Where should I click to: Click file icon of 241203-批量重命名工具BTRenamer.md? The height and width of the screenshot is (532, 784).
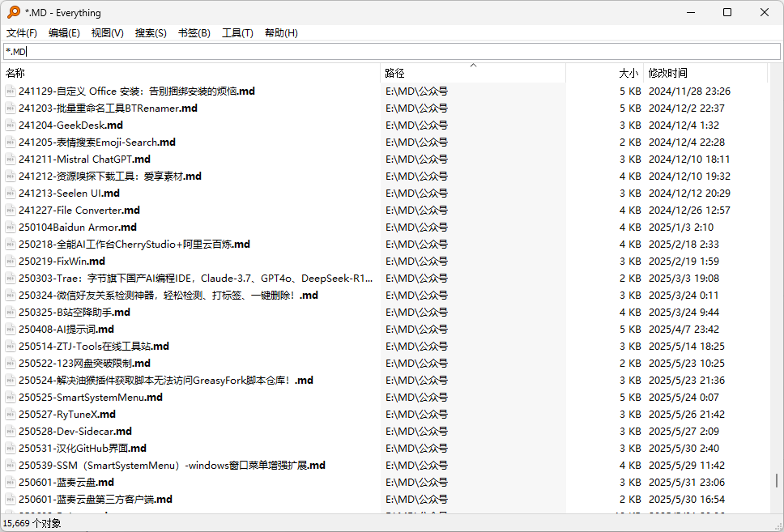(x=10, y=108)
